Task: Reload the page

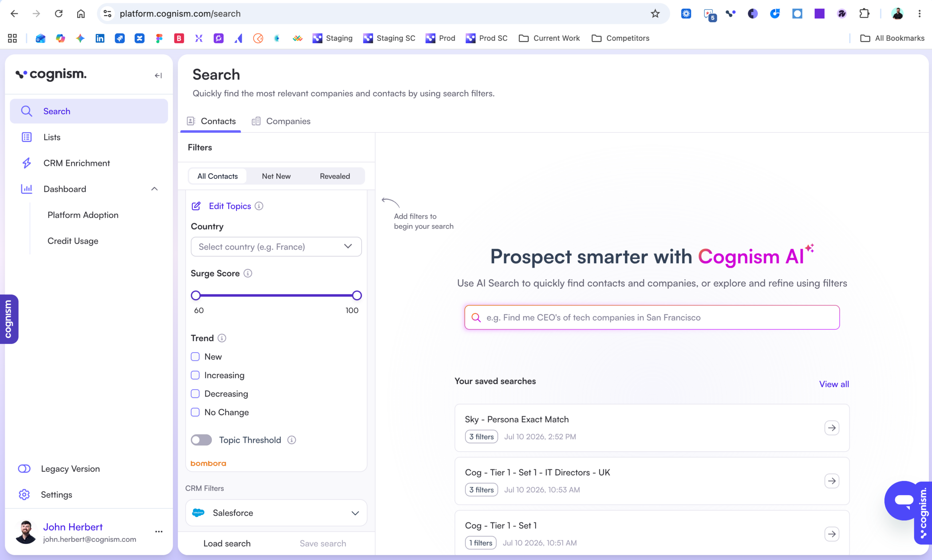Action: click(x=59, y=13)
